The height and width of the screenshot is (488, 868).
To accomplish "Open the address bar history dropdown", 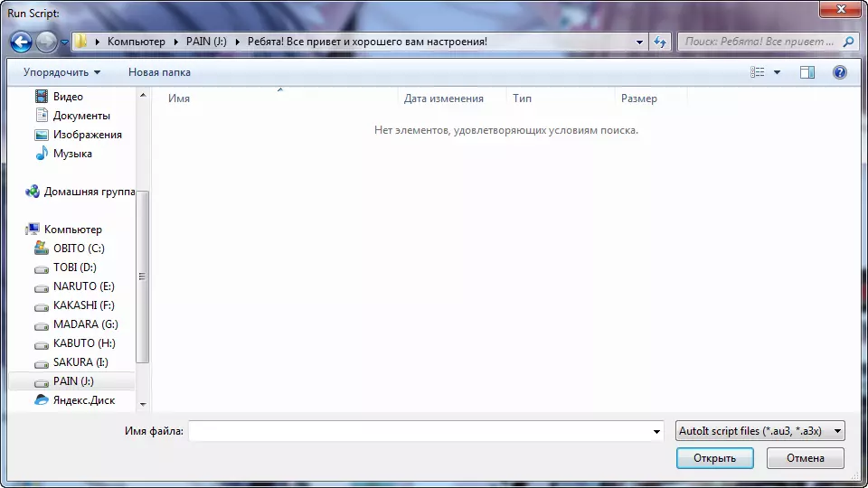I will [639, 42].
